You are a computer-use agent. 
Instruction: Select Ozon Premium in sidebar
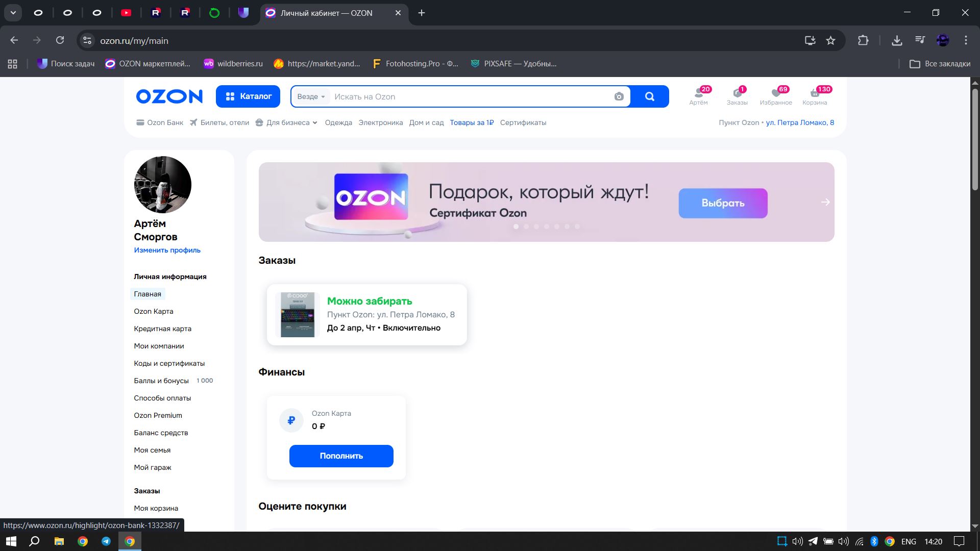(158, 415)
